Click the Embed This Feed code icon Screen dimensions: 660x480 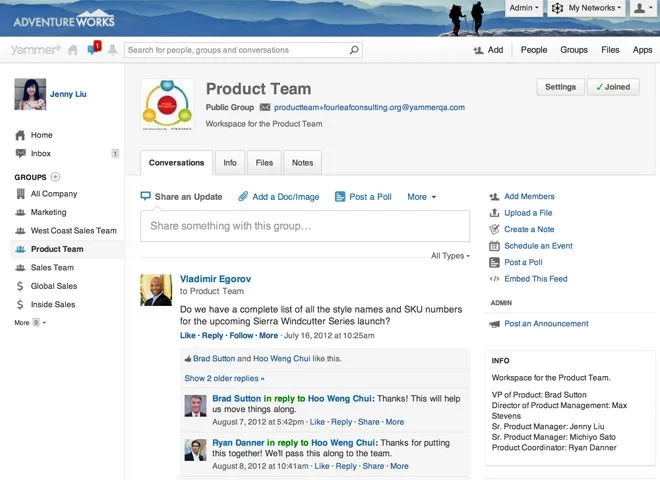[494, 279]
